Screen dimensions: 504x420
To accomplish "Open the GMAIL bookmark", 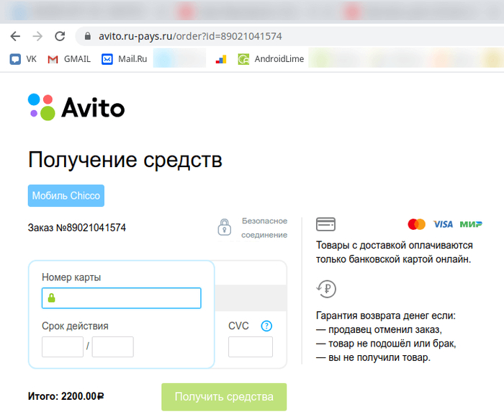I will click(69, 59).
